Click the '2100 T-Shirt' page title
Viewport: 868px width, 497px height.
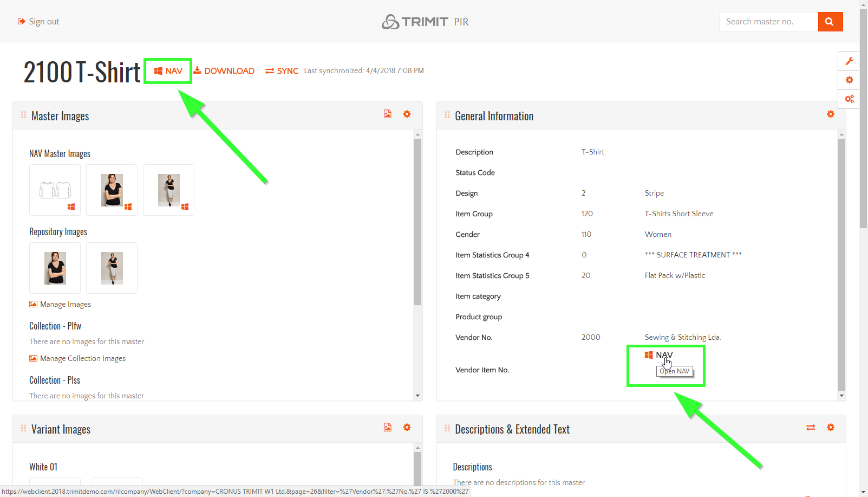click(x=82, y=72)
